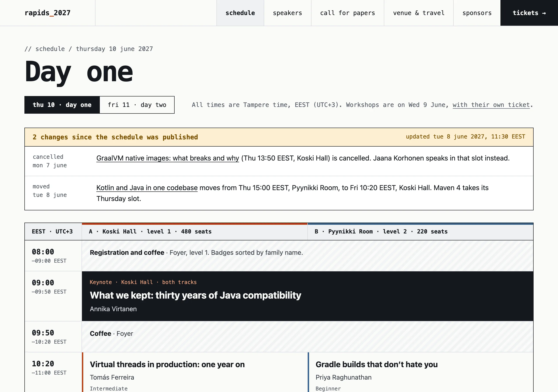Click the 09:00 time cell
558x392 pixels.
[x=53, y=296]
